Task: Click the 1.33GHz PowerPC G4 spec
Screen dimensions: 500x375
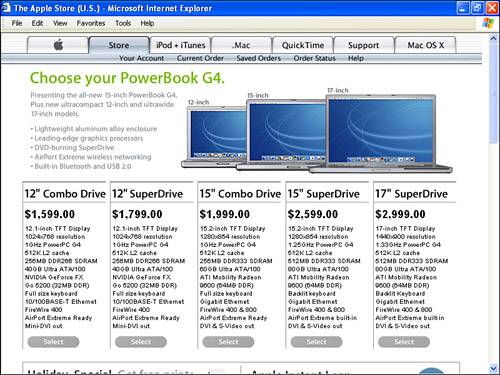Action: click(x=408, y=245)
